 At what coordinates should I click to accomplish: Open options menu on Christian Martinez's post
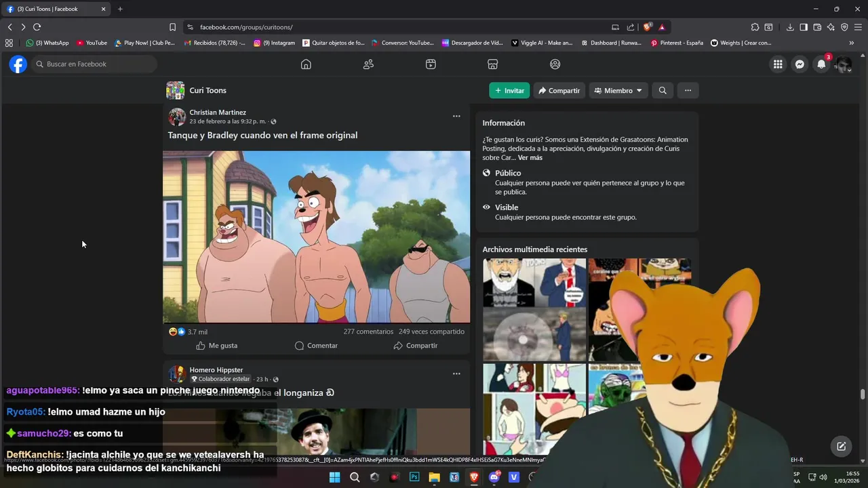pyautogui.click(x=456, y=116)
